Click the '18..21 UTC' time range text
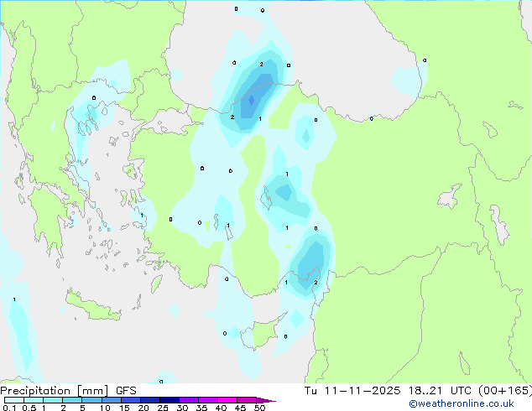The height and width of the screenshot is (411, 532). [x=440, y=391]
